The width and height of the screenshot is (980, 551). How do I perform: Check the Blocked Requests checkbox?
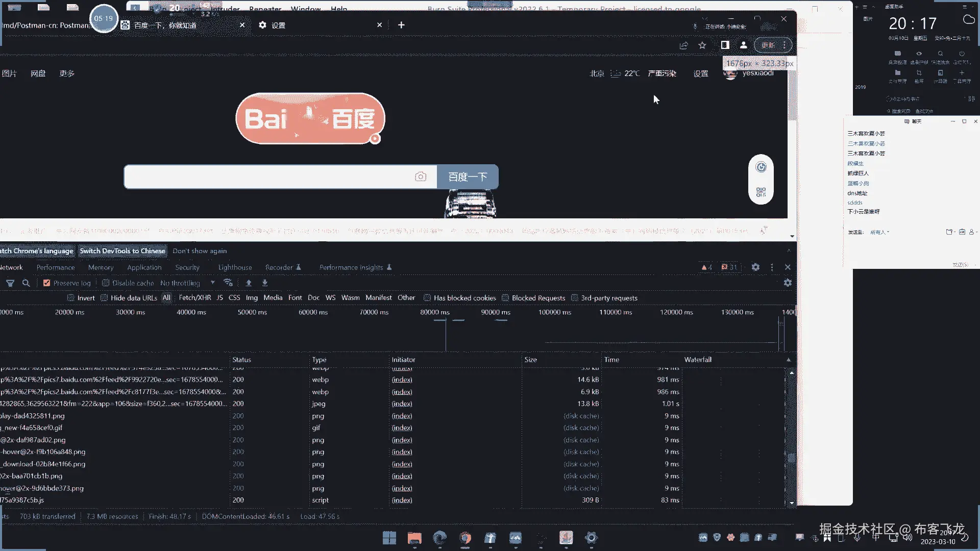tap(505, 298)
